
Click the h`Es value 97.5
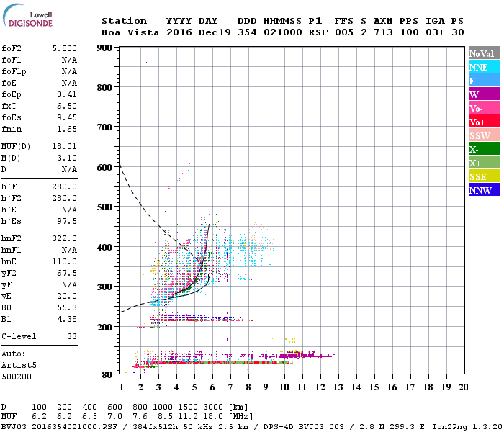(67, 221)
